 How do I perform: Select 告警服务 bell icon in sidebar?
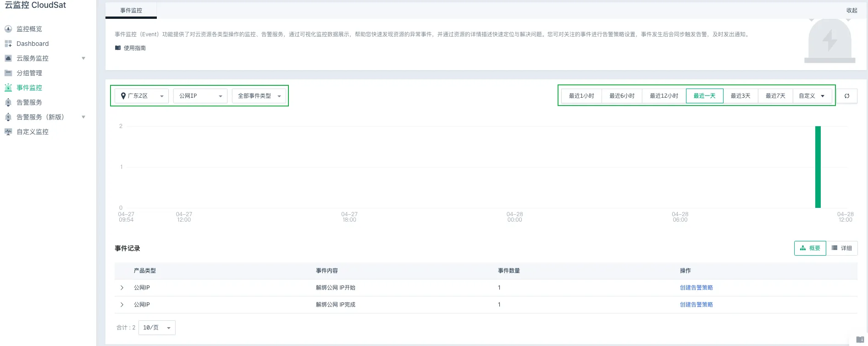pyautogui.click(x=8, y=102)
